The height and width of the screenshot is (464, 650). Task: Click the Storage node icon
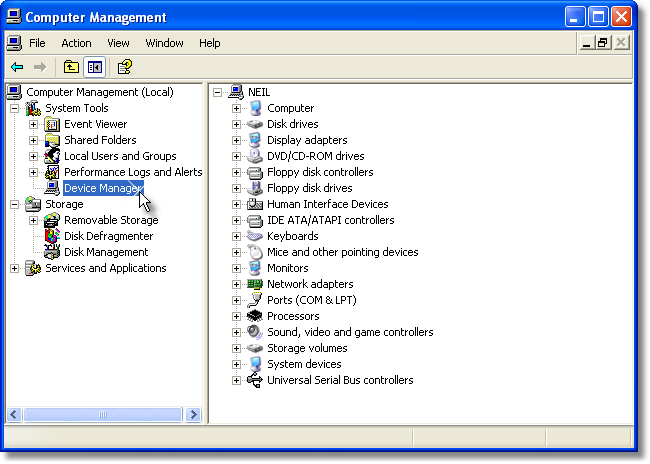click(33, 204)
